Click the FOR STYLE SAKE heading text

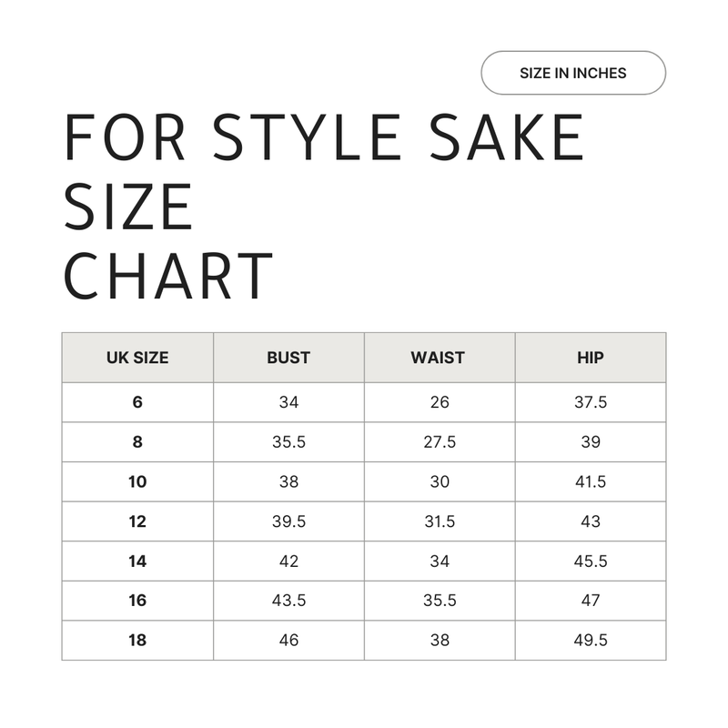324,138
